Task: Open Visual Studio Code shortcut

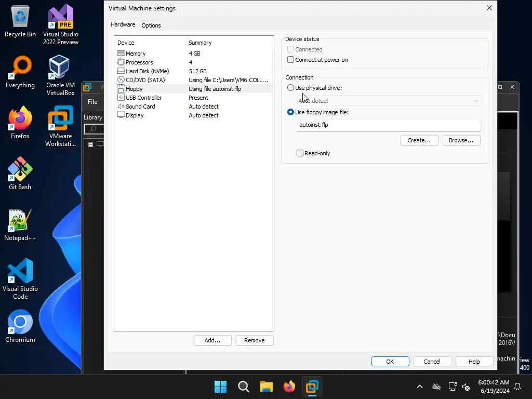Action: [20, 279]
